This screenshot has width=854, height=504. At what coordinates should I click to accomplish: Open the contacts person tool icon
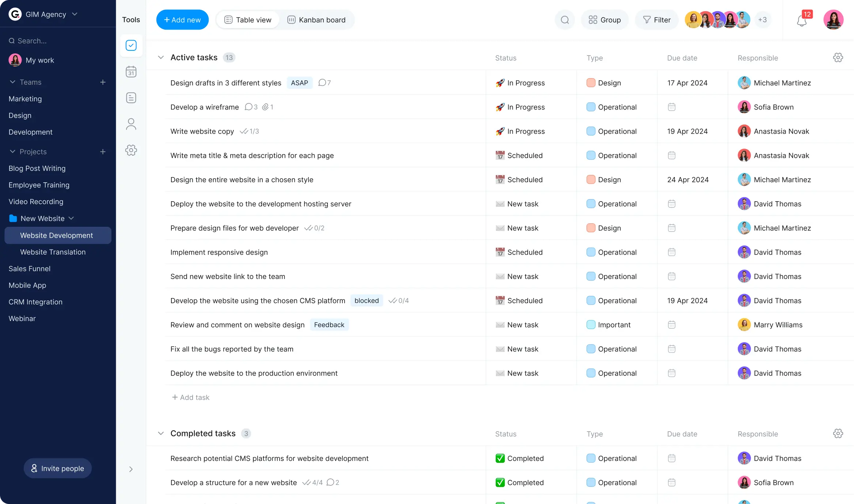[x=131, y=124]
